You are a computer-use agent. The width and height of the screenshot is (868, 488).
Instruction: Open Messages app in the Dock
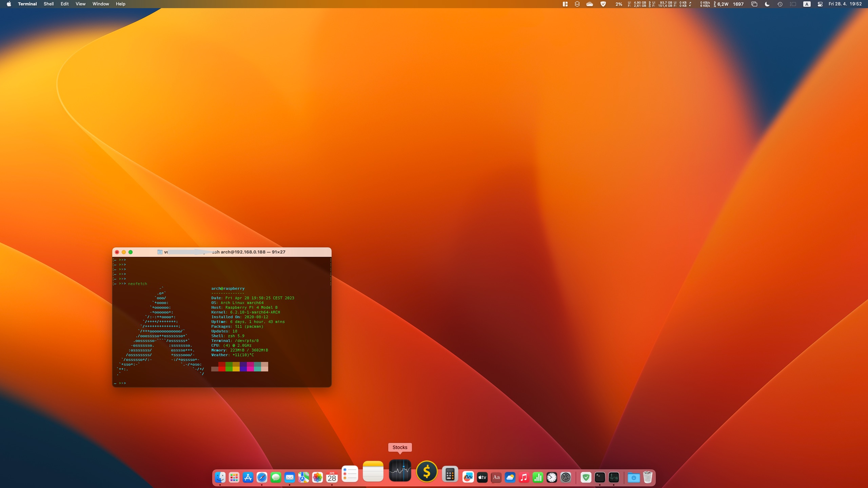pyautogui.click(x=276, y=477)
